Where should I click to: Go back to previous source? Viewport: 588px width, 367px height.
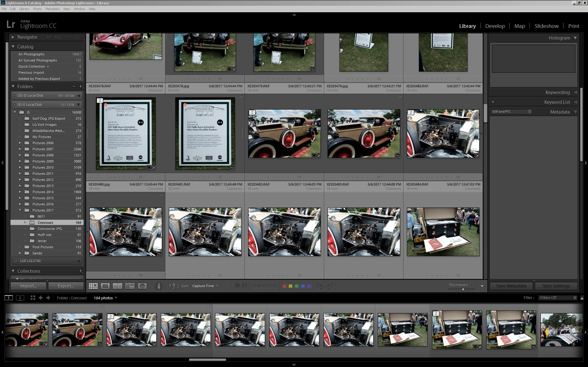[x=40, y=298]
